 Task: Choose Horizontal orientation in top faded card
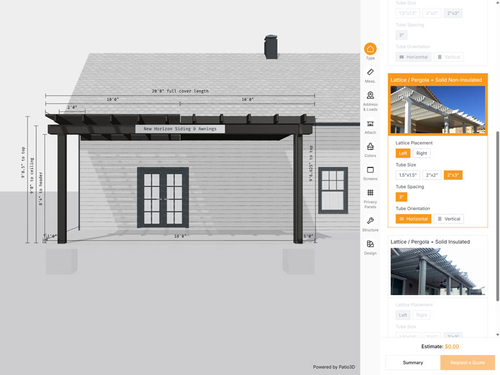[413, 57]
